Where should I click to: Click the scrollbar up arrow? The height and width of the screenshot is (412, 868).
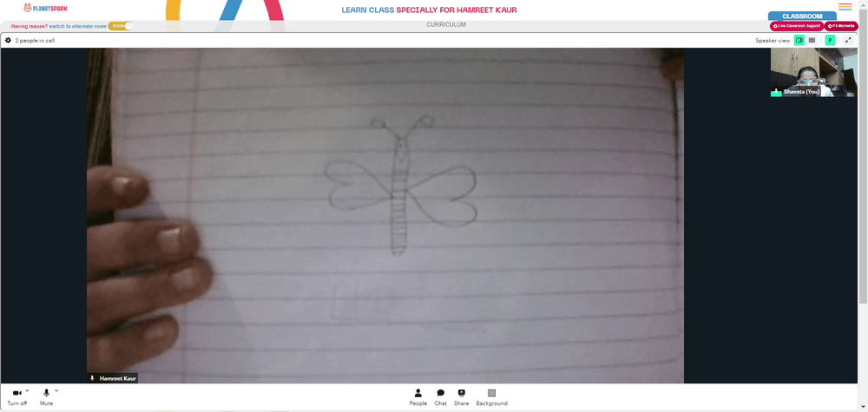pos(863,3)
